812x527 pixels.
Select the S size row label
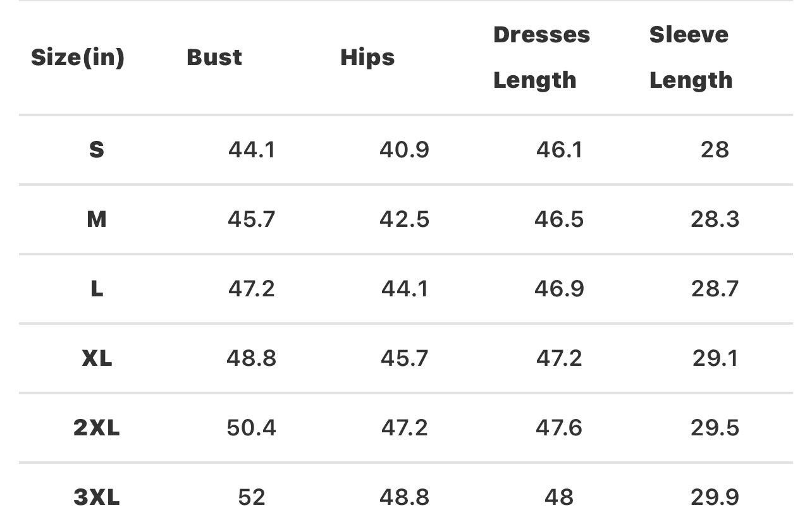96,150
